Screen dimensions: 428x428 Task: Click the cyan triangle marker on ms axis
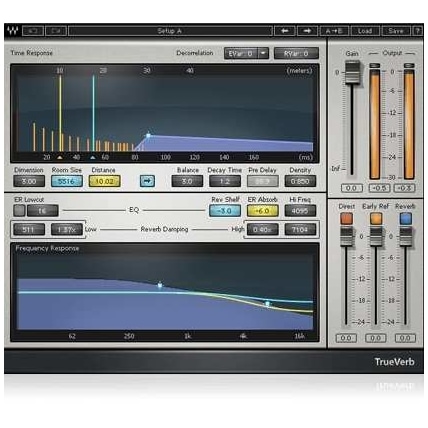(93, 157)
